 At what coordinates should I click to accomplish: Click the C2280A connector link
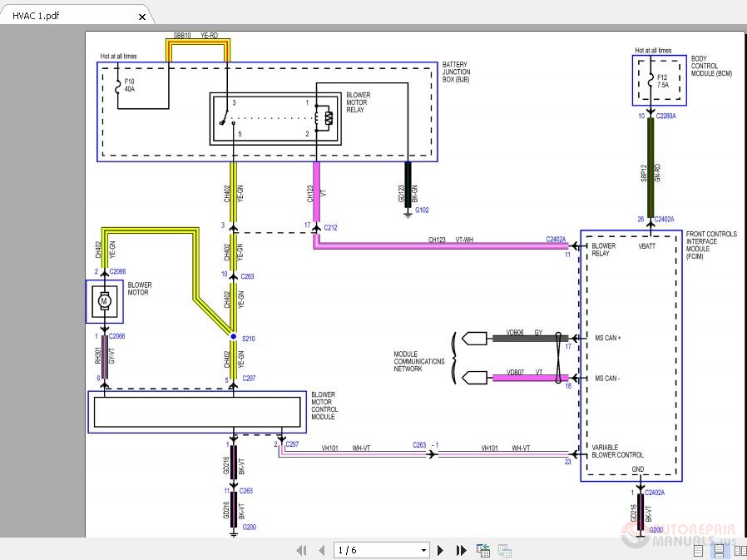pyautogui.click(x=665, y=116)
